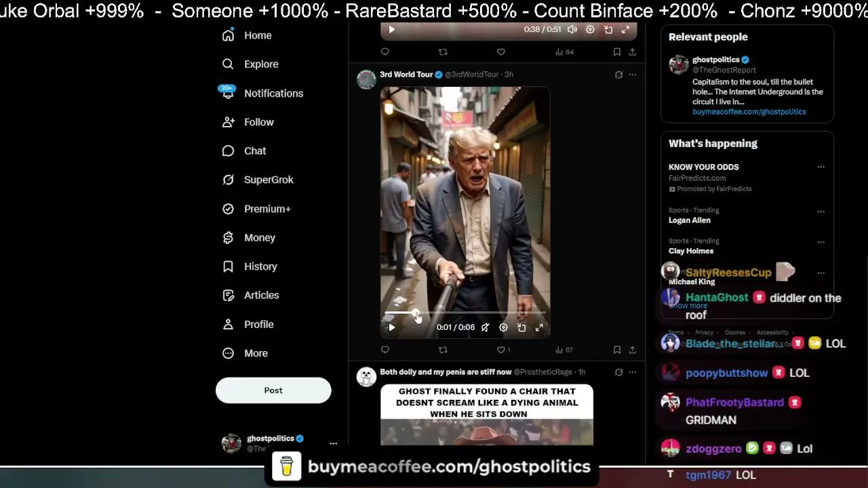Repost the 3rd World Tour post
This screenshot has width=868, height=488.
coord(443,350)
